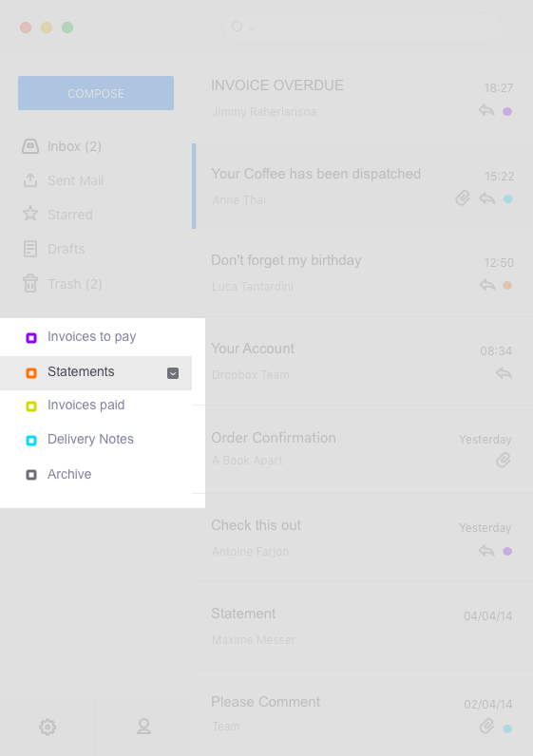Open the search options dropdown chevron
This screenshot has width=533, height=756.
(252, 28)
